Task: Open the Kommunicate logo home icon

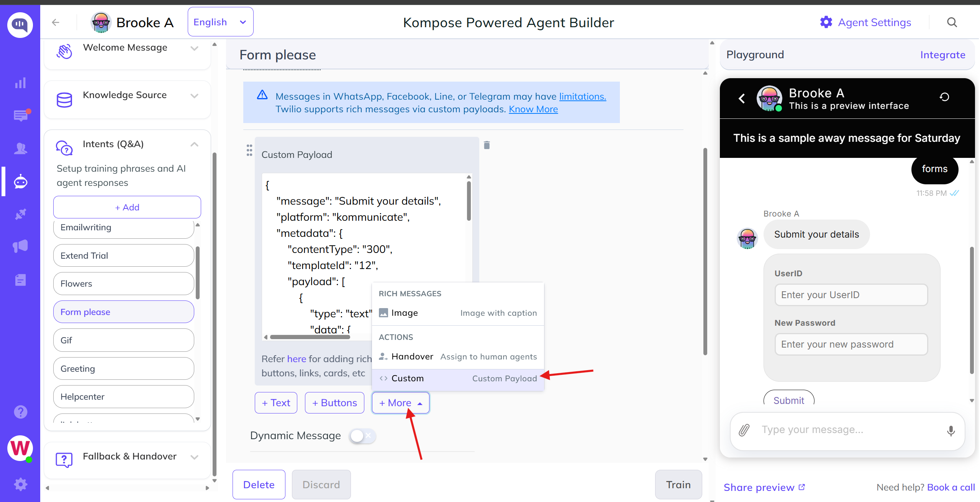Action: tap(20, 25)
